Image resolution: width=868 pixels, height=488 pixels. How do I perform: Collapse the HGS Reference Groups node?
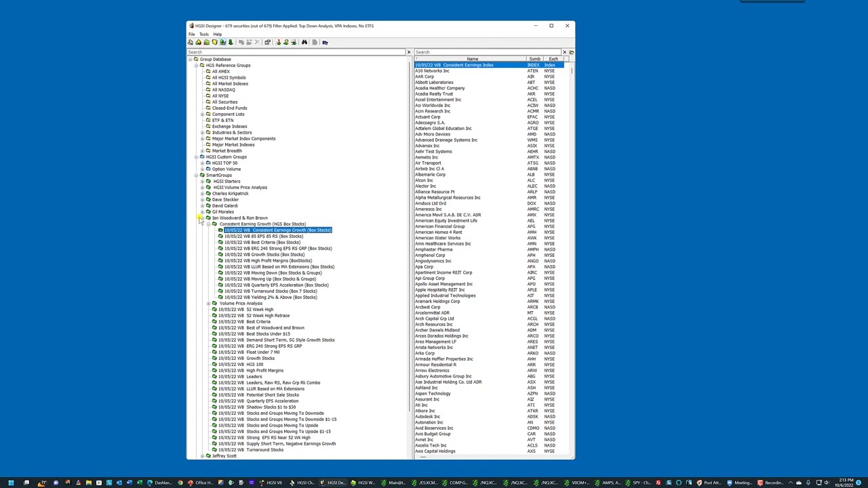[196, 66]
